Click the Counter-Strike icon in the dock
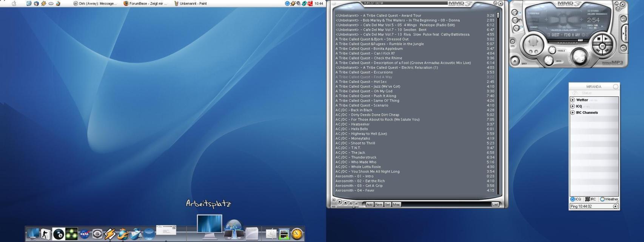Screen dimensions: 644x242 coord(46,234)
